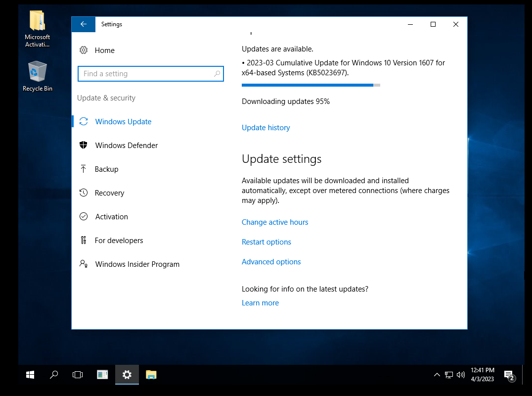Viewport: 532px width, 396px height.
Task: Click the Update settings heading
Action: 282,159
